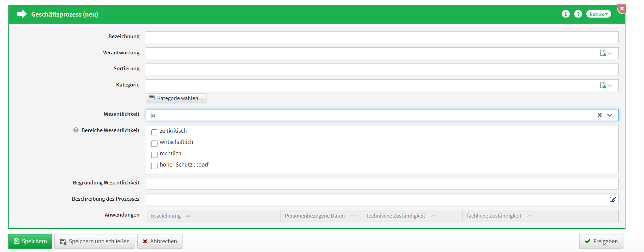Screen dimensions: 644x252
Task: Expand the Kategorie dropdown arrow
Action: pos(610,85)
